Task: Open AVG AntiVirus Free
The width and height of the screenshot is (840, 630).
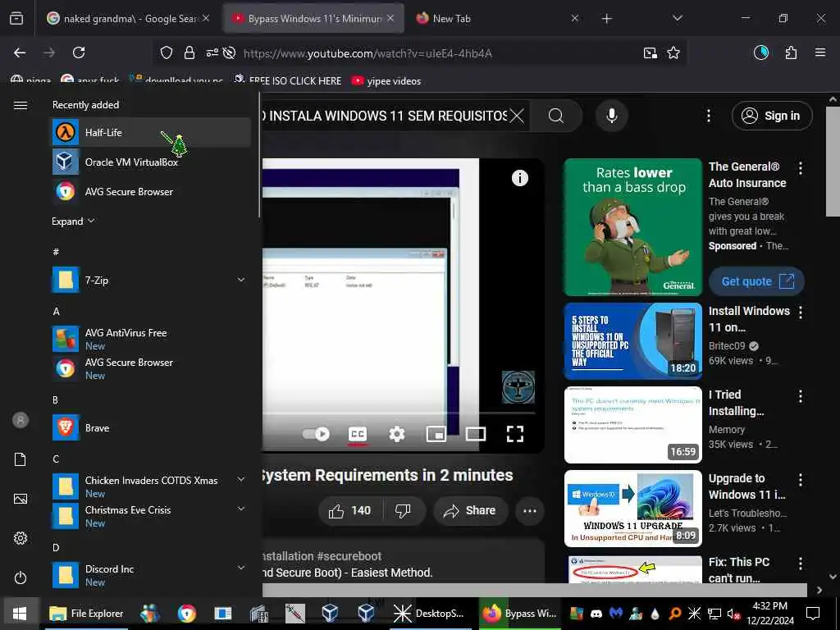Action: (151, 339)
